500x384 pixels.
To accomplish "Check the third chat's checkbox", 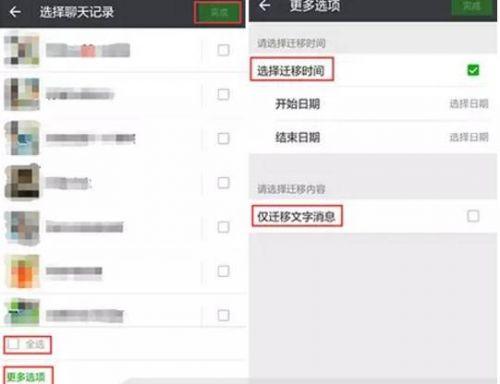I will point(223,138).
